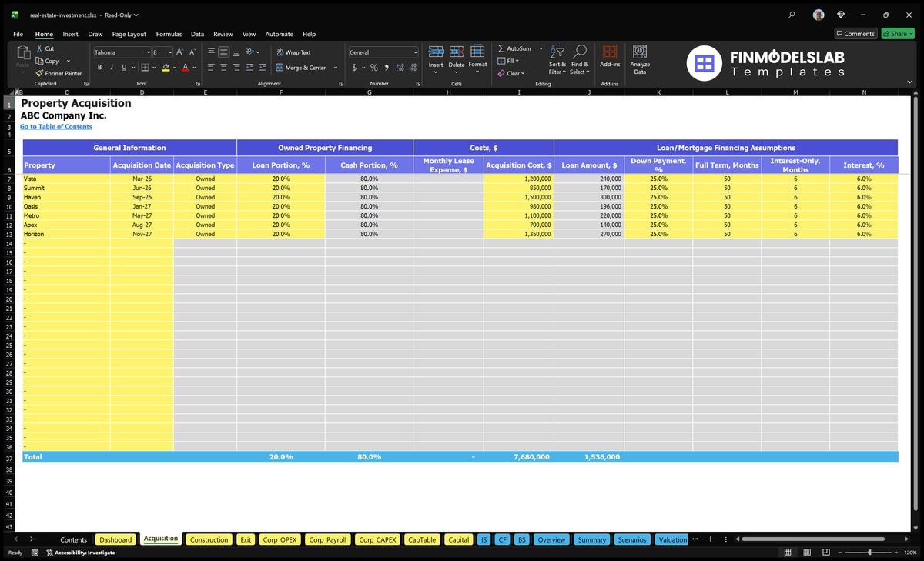Click the Cut scissors icon
Viewport: 924px width, 561px height.
40,48
